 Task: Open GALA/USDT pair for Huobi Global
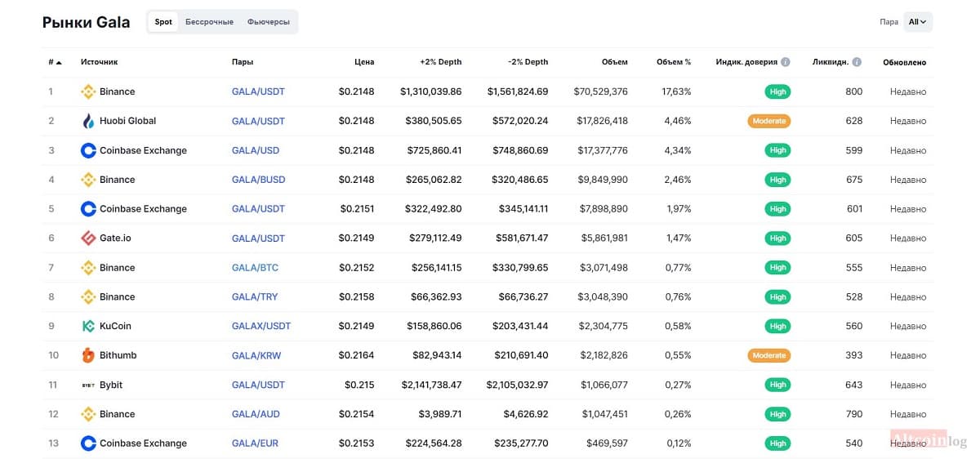point(258,121)
